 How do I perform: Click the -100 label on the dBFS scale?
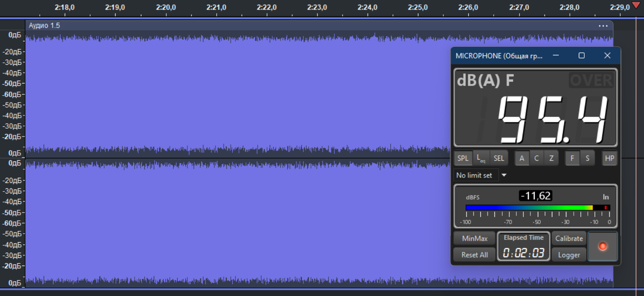click(x=466, y=222)
